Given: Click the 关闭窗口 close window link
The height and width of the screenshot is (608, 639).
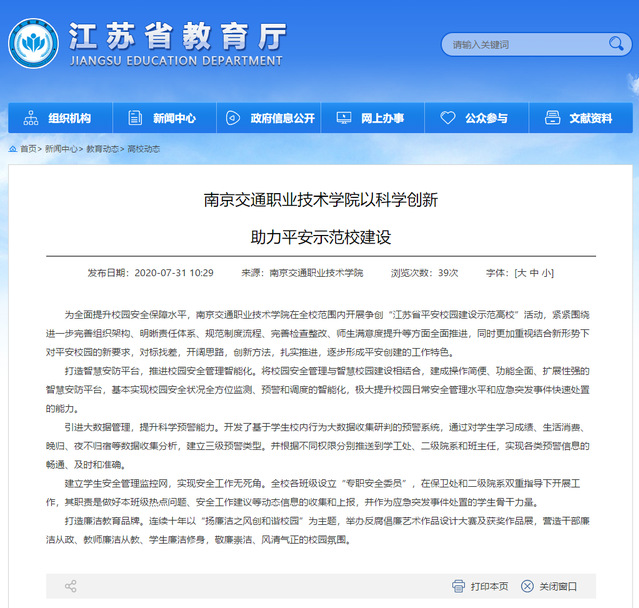Looking at the screenshot, I should click(x=558, y=586).
